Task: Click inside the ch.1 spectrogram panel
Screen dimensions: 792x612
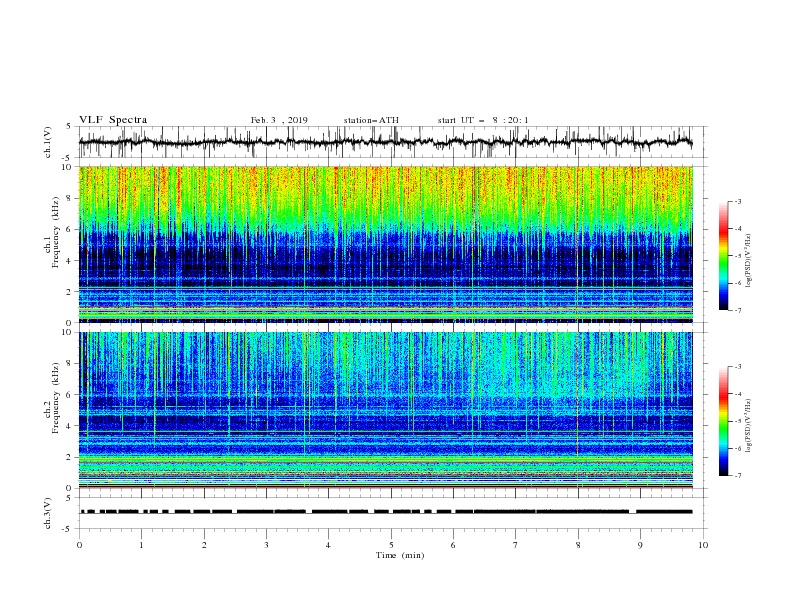Action: 386,244
